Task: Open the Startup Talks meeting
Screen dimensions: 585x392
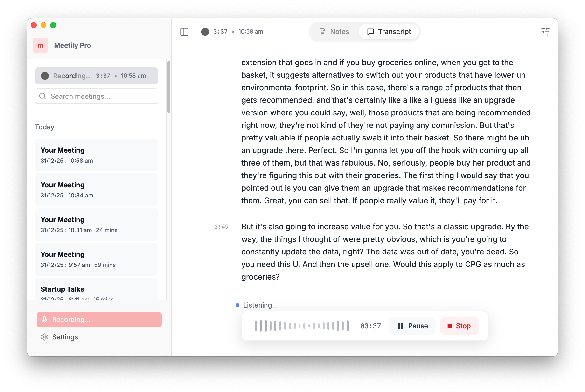Action: tap(97, 289)
